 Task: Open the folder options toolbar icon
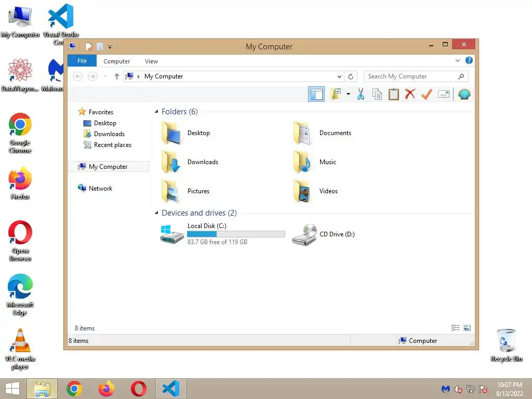(336, 94)
